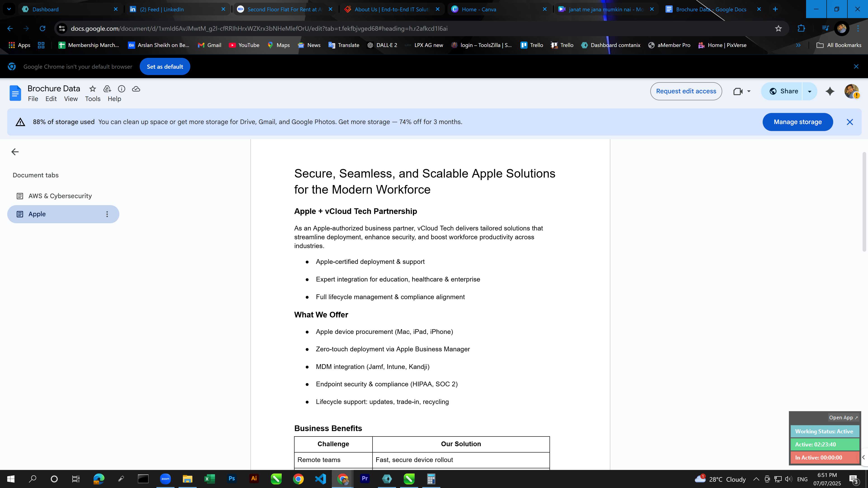
Task: Open Windows Start menu
Action: (x=11, y=479)
